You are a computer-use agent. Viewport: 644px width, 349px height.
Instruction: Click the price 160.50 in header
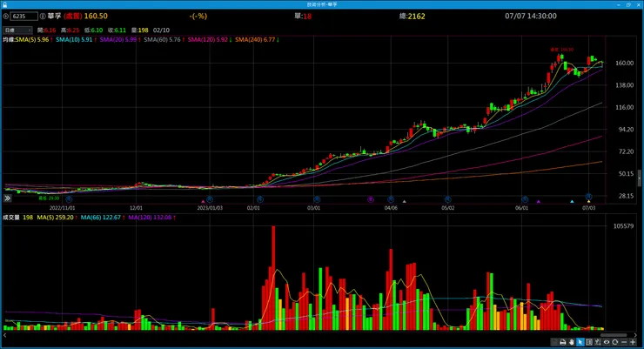pyautogui.click(x=96, y=16)
